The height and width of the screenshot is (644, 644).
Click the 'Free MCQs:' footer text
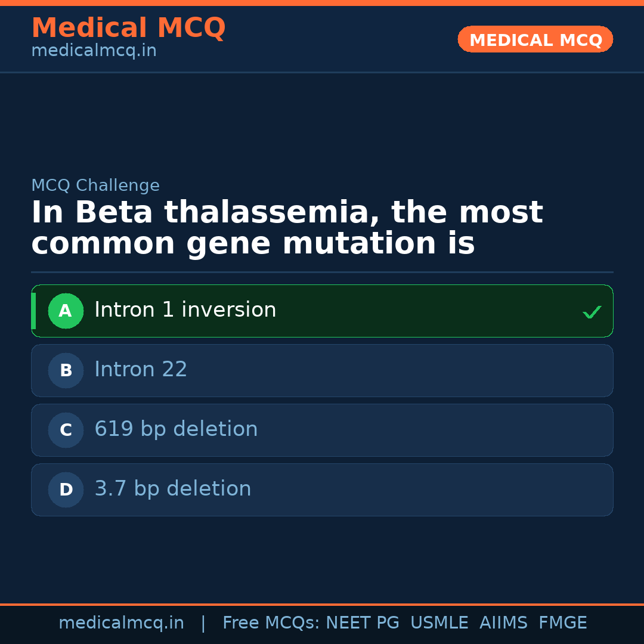tap(271, 623)
